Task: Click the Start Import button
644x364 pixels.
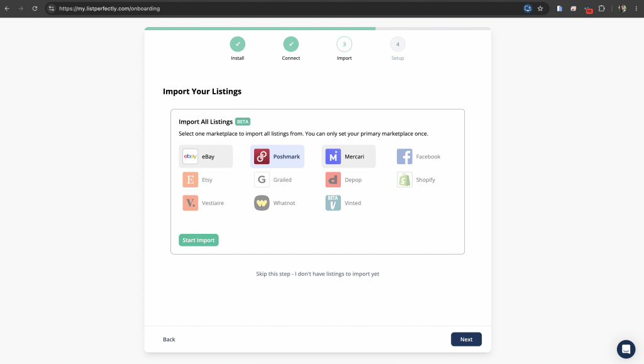Action: [198, 240]
